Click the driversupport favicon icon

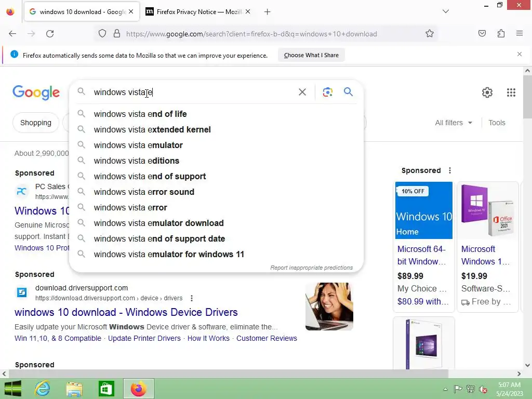pos(22,292)
